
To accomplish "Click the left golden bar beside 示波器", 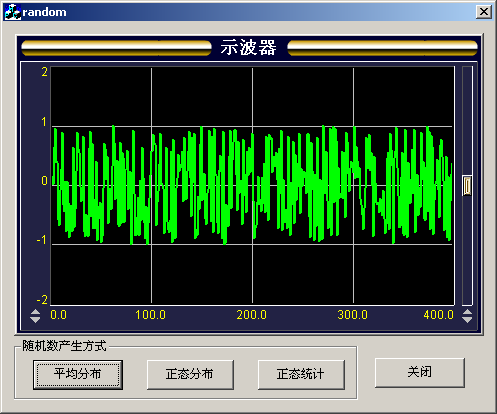I will pyautogui.click(x=116, y=48).
